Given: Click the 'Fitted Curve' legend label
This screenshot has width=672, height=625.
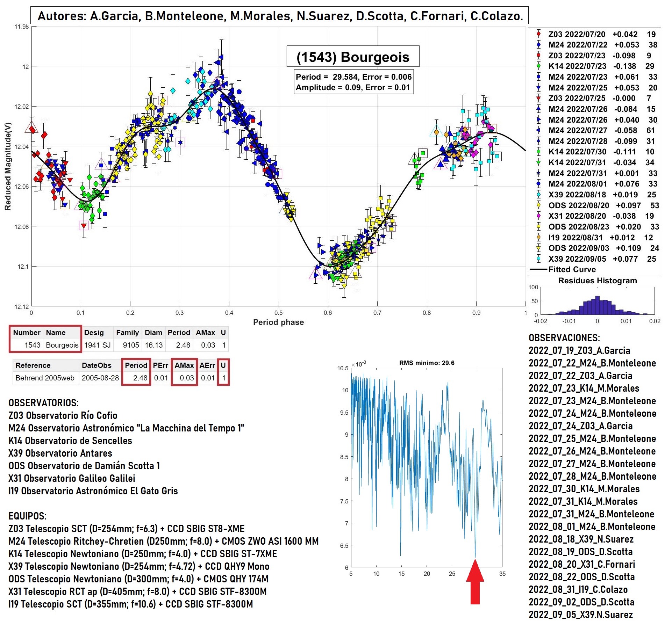Looking at the screenshot, I should 572,269.
